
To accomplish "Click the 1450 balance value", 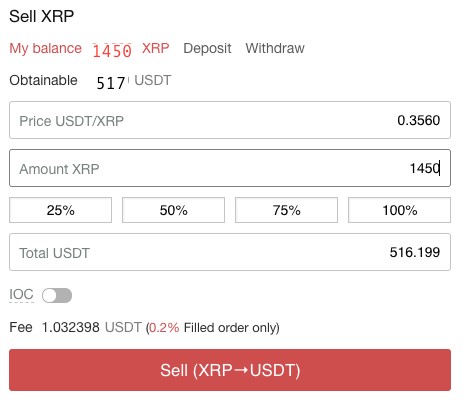I will (112, 51).
